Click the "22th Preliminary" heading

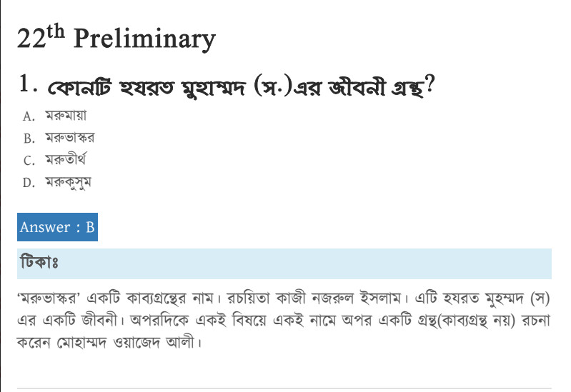coord(116,39)
